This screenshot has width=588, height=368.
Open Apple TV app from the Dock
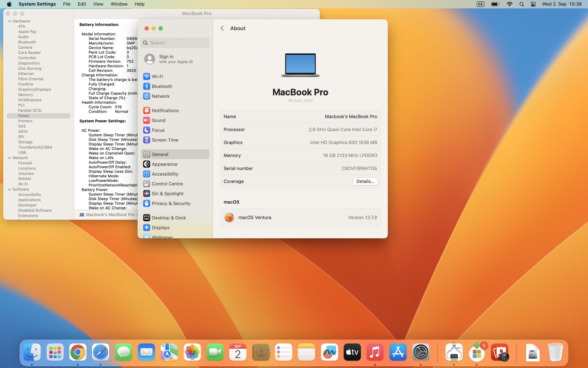[352, 352]
